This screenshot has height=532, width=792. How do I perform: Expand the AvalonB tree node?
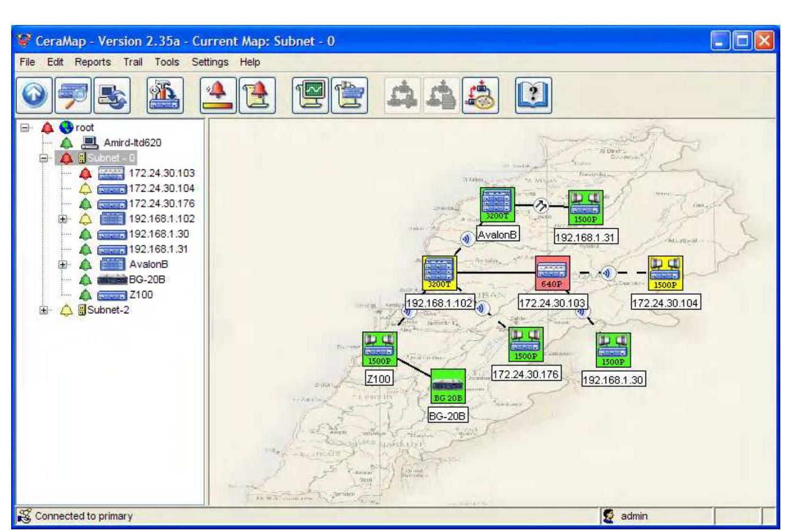(x=63, y=264)
